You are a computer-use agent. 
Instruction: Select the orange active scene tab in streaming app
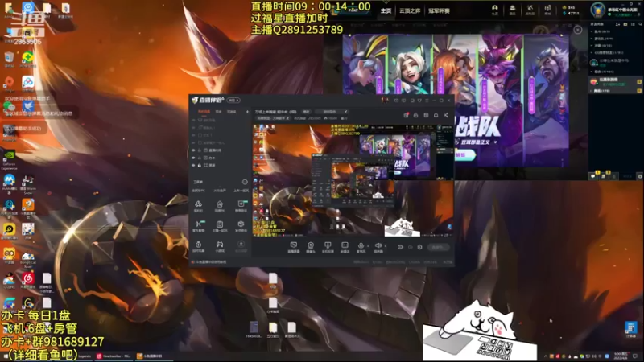coord(204,112)
